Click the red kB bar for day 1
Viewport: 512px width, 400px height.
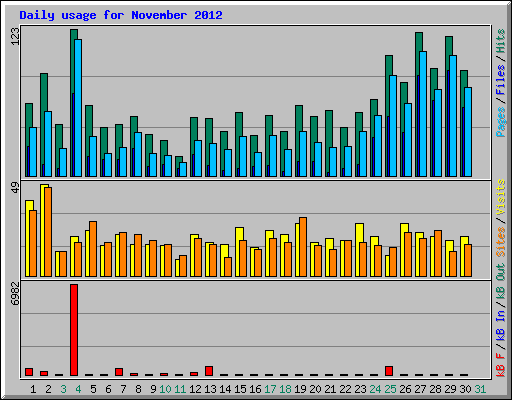click(x=29, y=372)
